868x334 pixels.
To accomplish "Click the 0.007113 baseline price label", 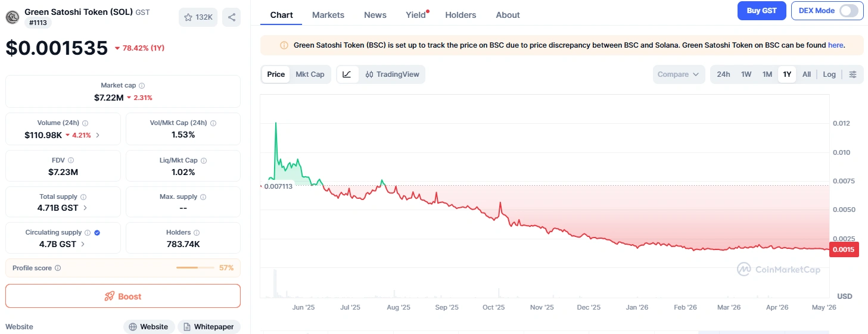I will 278,186.
